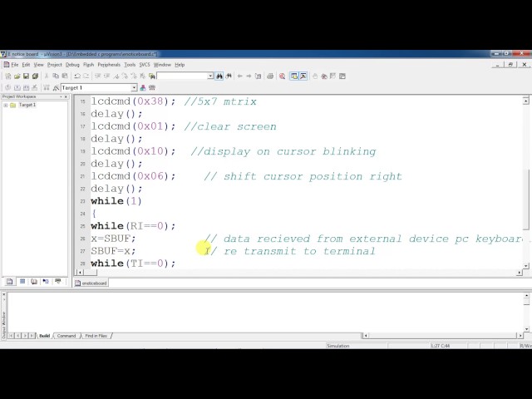This screenshot has width=532, height=399.
Task: Click code line "lcdcmd(0x38);"
Action: 133,101
